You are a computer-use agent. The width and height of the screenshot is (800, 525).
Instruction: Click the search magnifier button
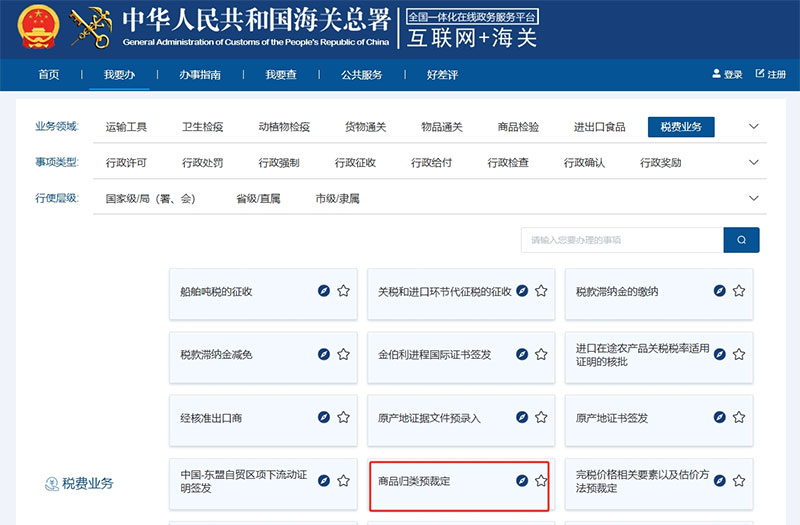click(x=741, y=240)
